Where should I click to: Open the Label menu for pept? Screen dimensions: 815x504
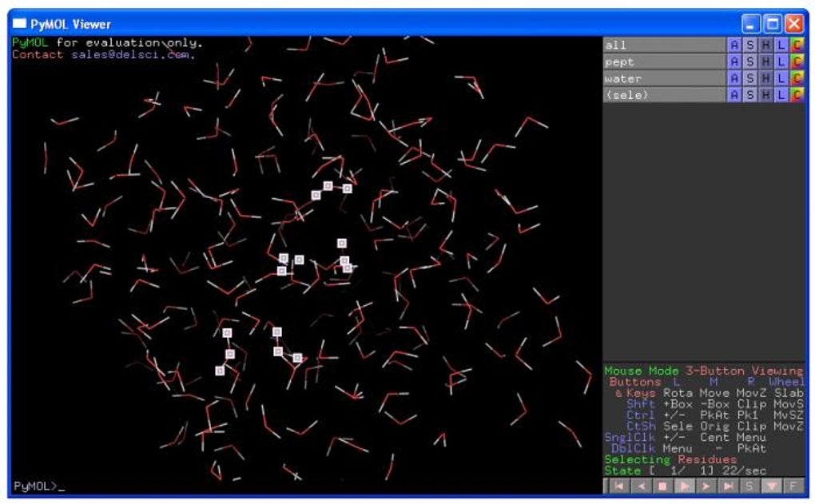point(781,62)
